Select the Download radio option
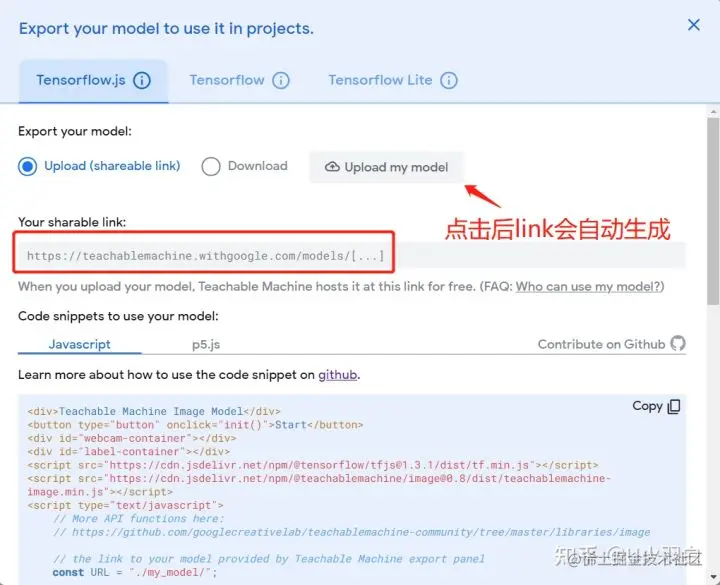 211,166
